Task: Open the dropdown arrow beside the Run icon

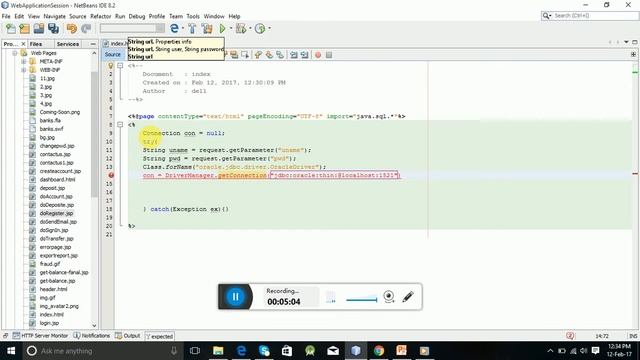Action: click(230, 29)
